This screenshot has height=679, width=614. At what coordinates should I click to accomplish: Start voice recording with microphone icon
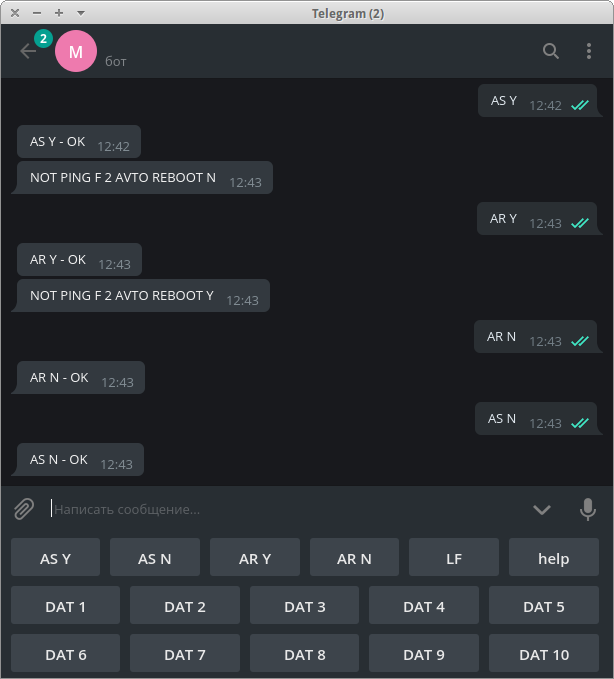(x=588, y=509)
